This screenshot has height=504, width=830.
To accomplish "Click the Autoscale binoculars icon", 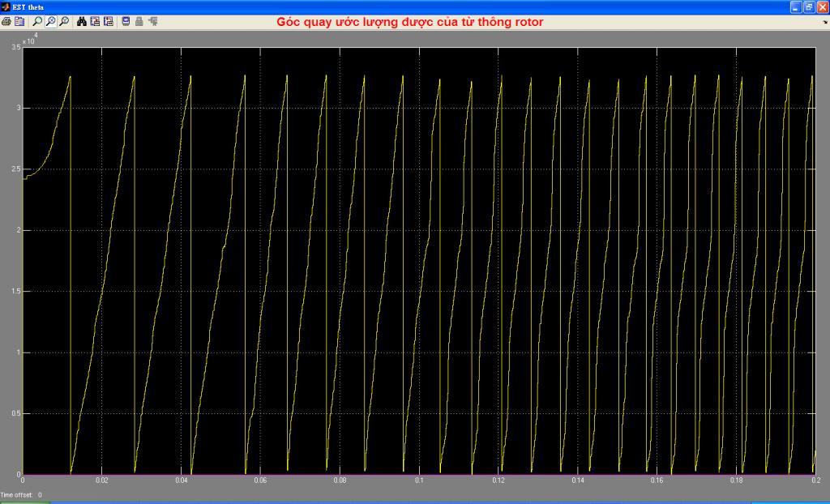I will click(x=82, y=22).
